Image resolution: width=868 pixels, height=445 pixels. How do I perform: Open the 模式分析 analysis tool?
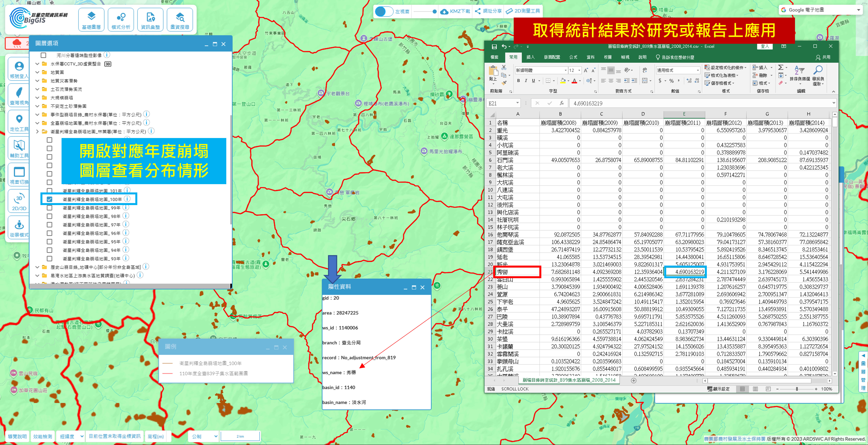click(x=121, y=20)
